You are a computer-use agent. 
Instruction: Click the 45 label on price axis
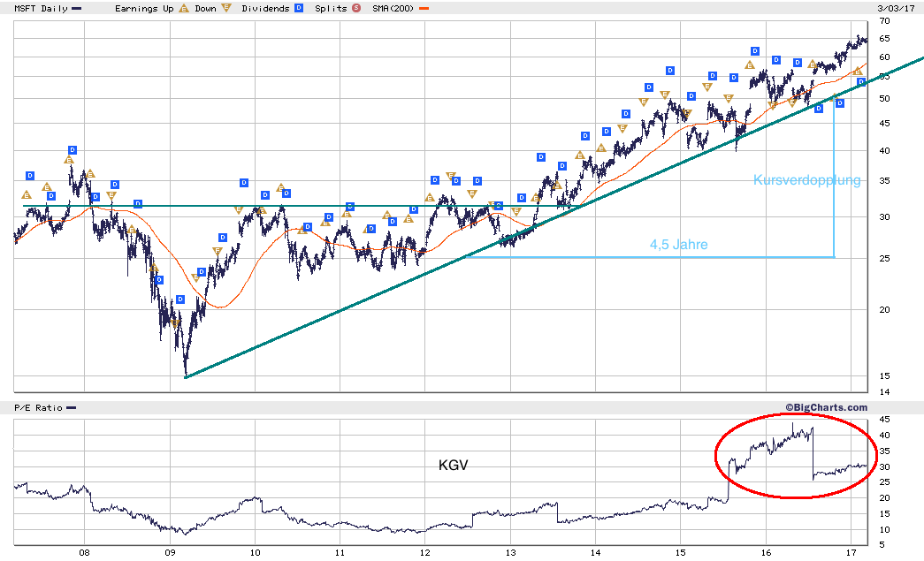click(x=884, y=124)
